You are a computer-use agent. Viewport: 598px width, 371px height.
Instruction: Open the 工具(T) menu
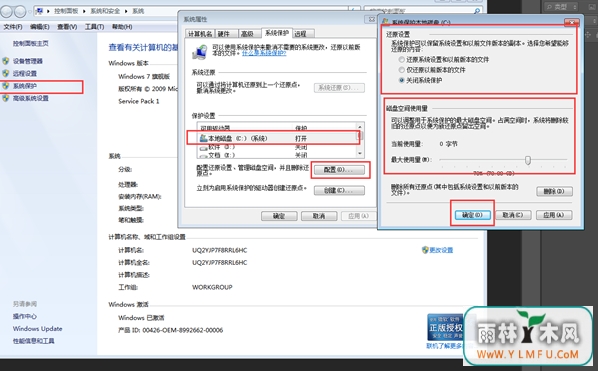95,27
